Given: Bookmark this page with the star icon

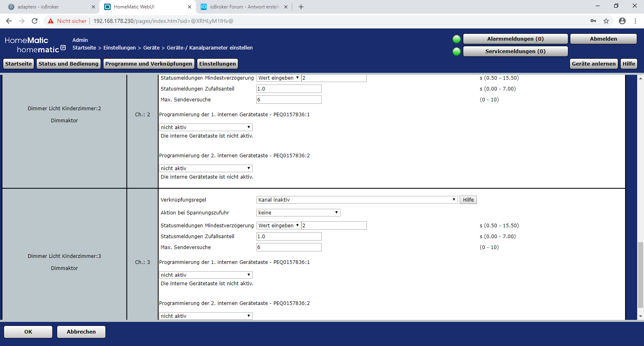Looking at the screenshot, I should coord(606,21).
